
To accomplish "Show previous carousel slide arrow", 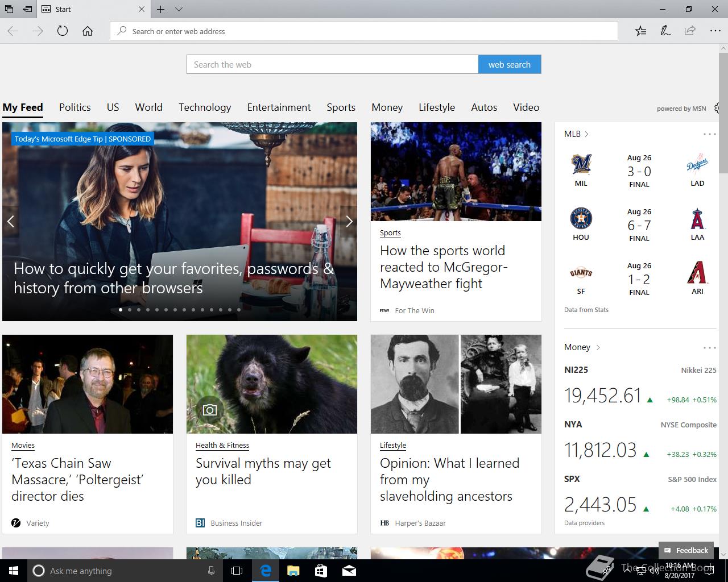I will tap(10, 222).
